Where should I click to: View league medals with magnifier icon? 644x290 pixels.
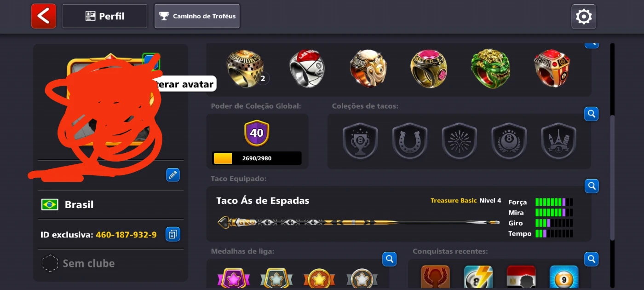click(x=389, y=259)
